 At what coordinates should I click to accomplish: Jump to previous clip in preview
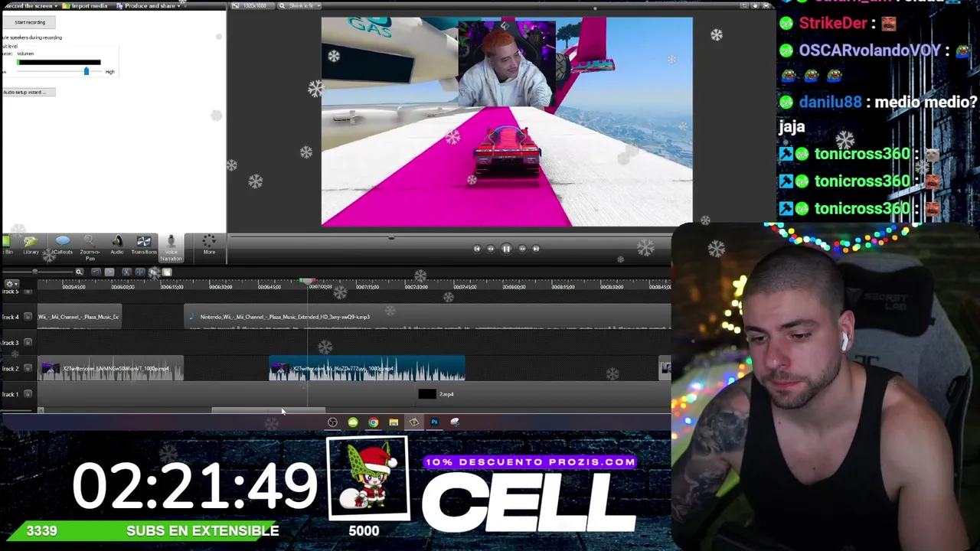[476, 249]
